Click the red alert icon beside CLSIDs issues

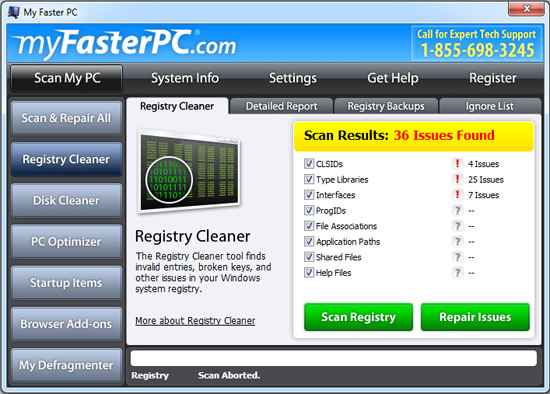click(x=457, y=163)
